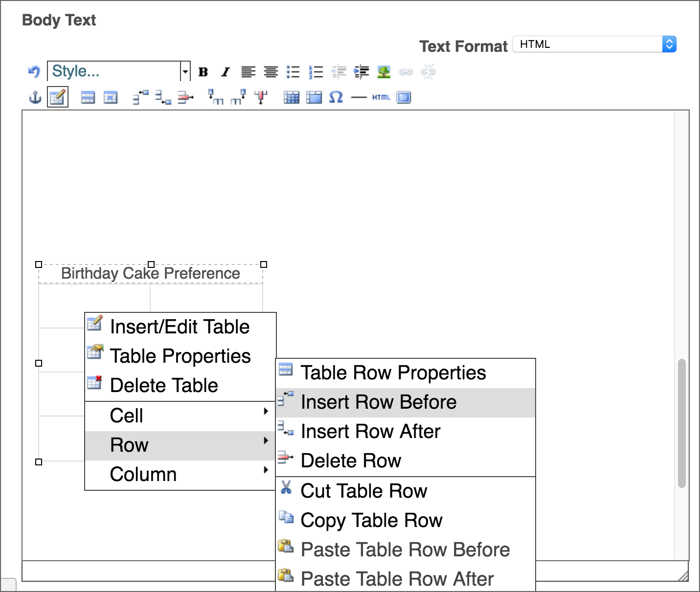Click the Undo arrow icon
This screenshot has height=592, width=700.
click(34, 72)
